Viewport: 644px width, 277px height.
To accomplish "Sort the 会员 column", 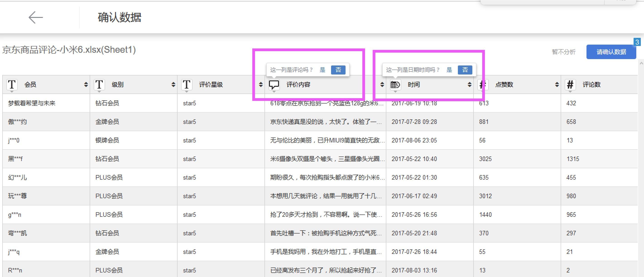I will (86, 84).
